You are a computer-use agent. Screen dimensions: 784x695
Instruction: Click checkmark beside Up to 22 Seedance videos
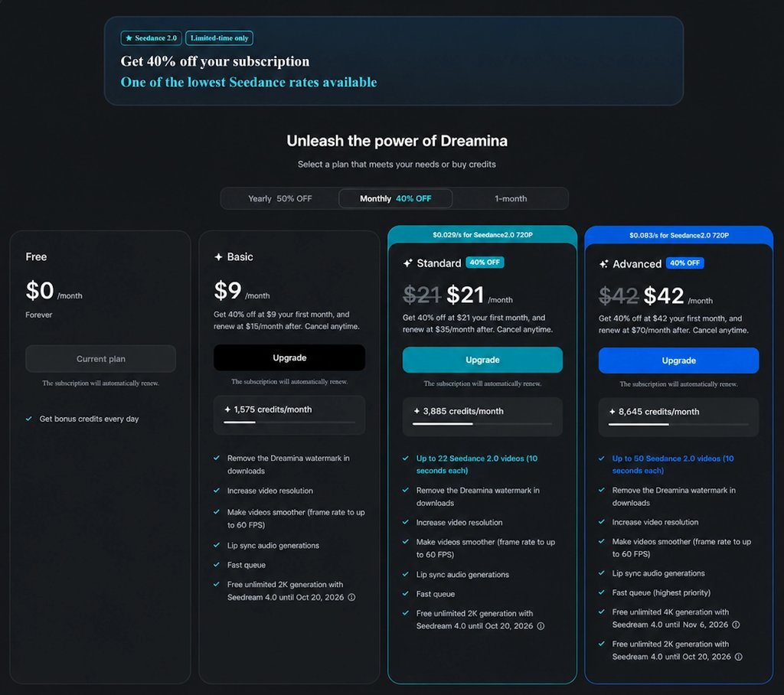(x=406, y=458)
